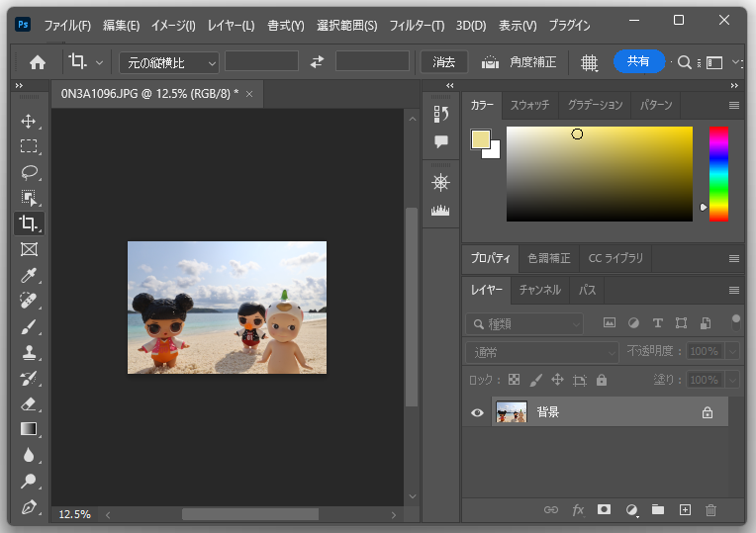The width and height of the screenshot is (756, 533).
Task: Open the Layers panel flyout menu
Action: coord(734,290)
